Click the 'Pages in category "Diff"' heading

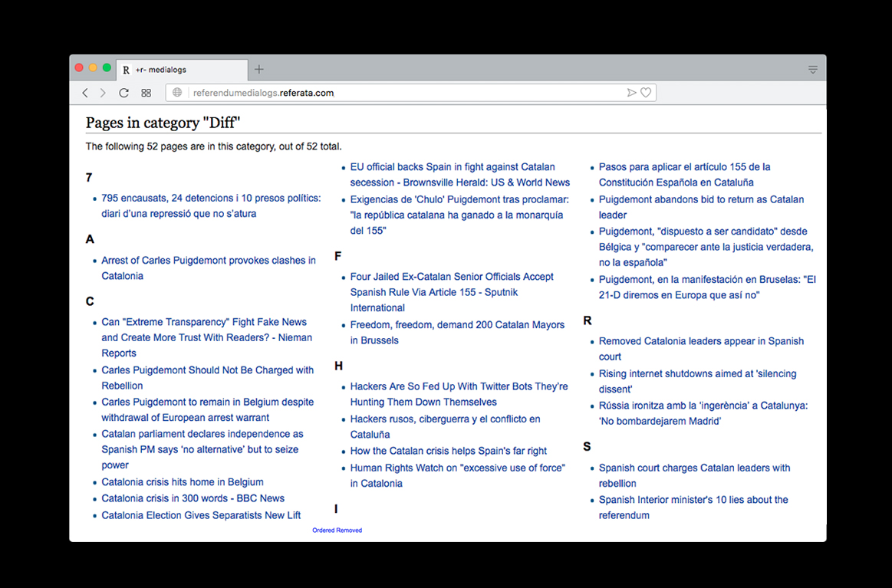click(163, 122)
